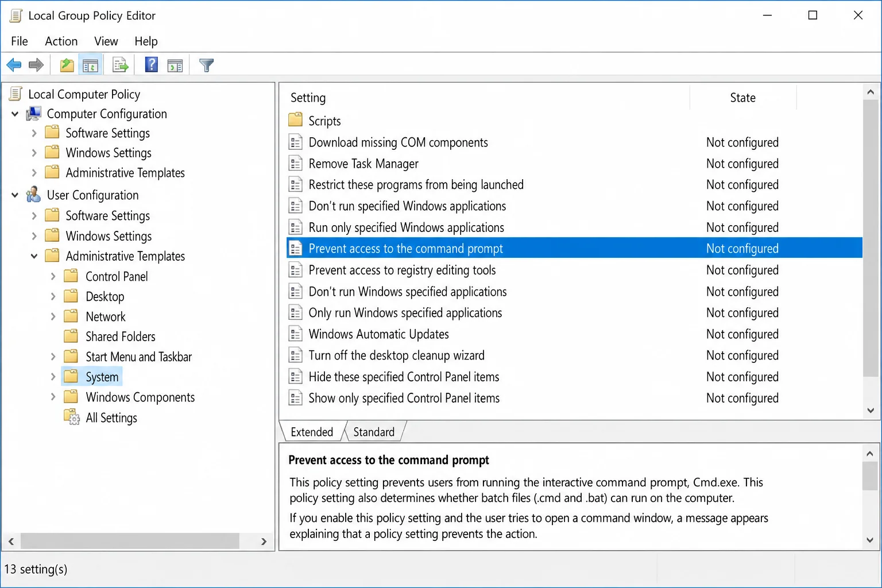Screen dimensions: 882x588
Task: Expand the Control Panel tree node
Action: pyautogui.click(x=53, y=276)
